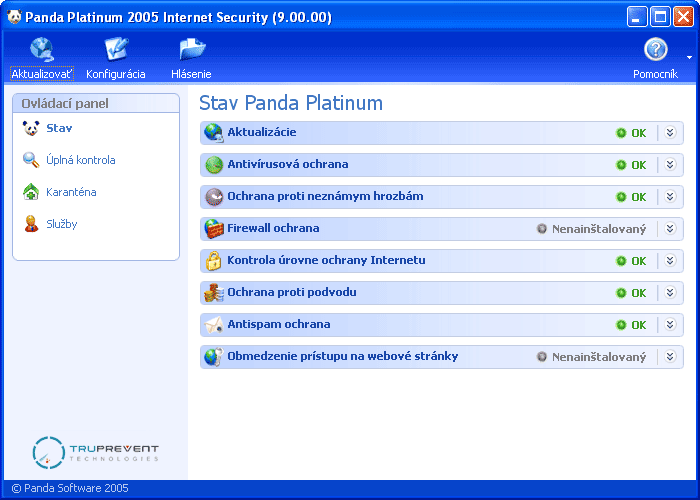Click the Aktualizácie row title

pos(262,132)
